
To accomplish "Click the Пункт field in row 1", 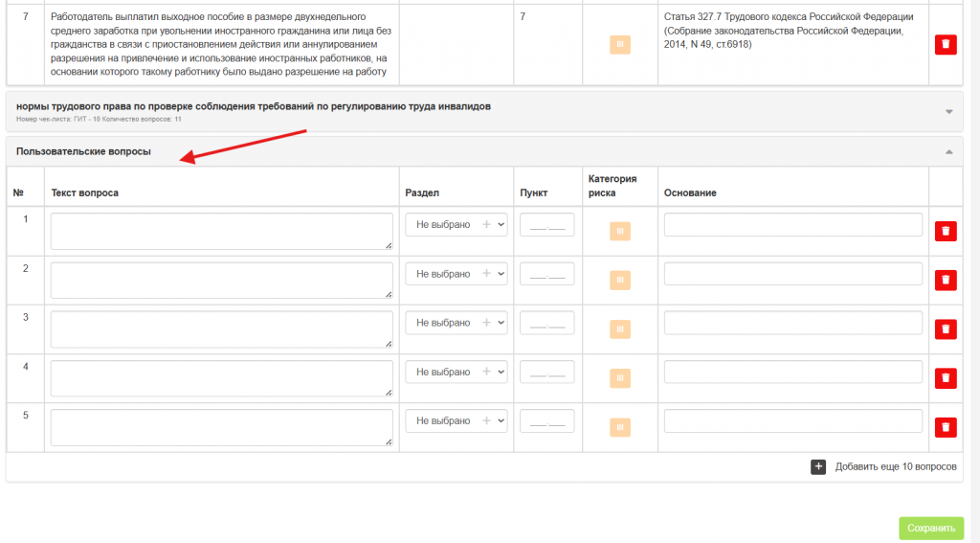I will click(x=546, y=225).
